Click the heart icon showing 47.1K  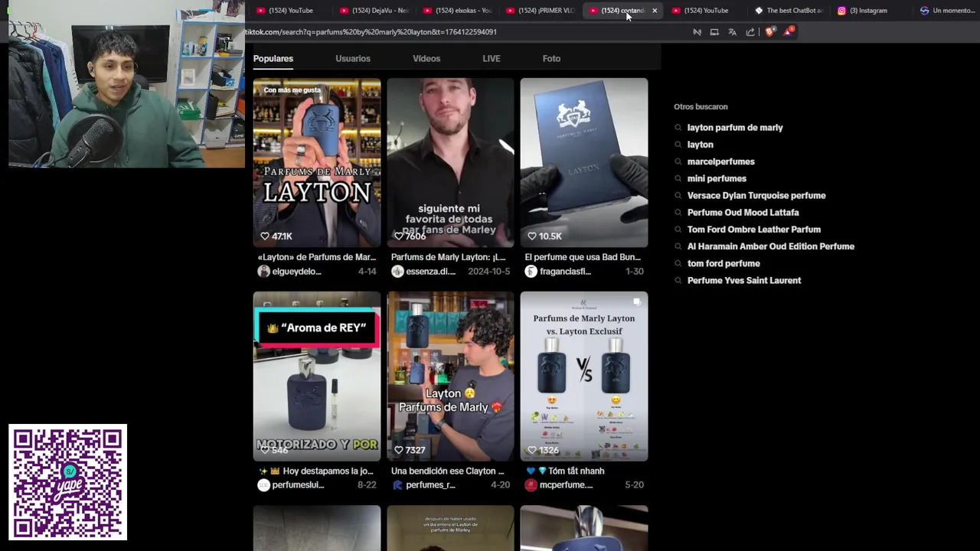coord(265,236)
